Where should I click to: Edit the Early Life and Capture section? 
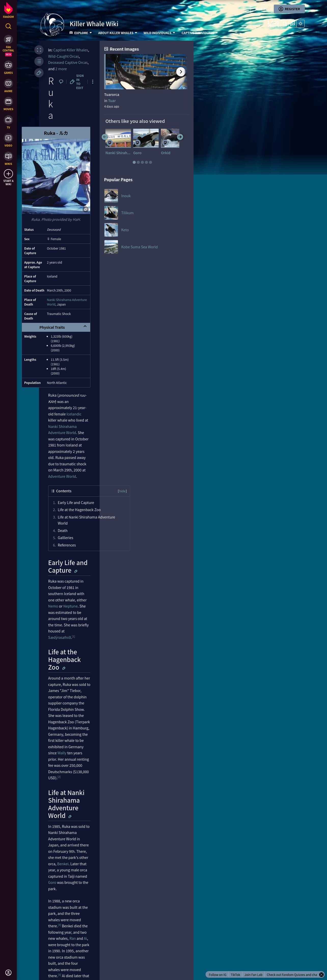pos(76,571)
